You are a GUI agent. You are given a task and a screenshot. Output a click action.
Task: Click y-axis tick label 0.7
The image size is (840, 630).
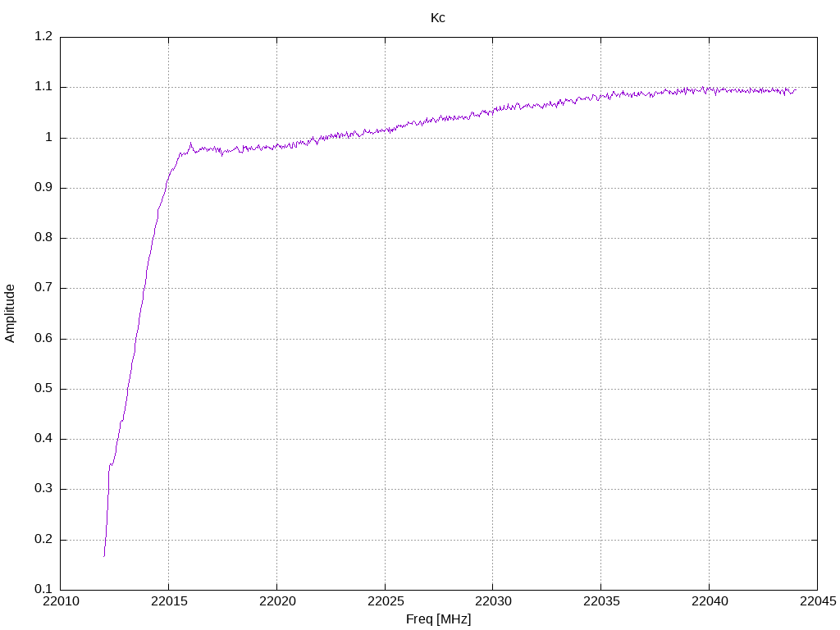(x=43, y=288)
